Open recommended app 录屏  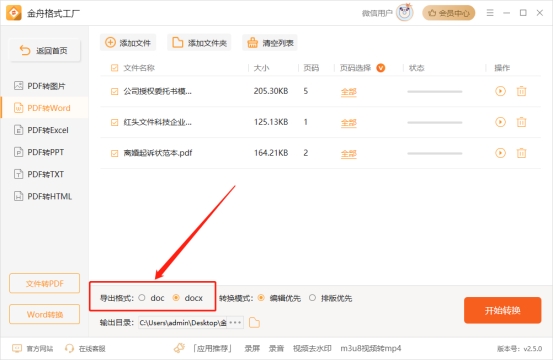[252, 349]
